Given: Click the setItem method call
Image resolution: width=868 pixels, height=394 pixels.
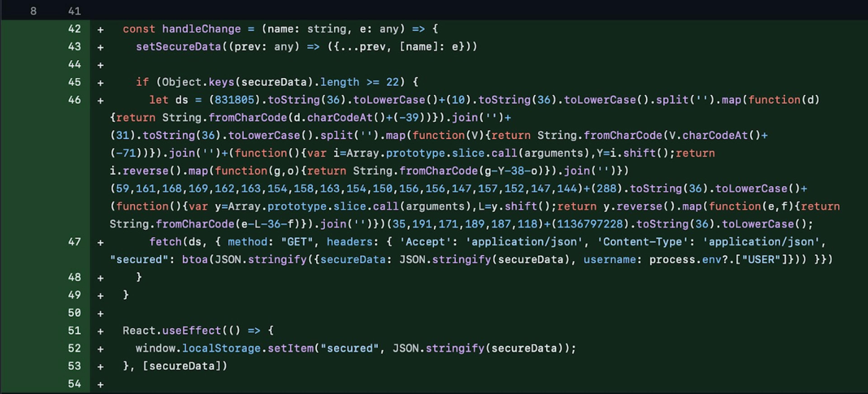Looking at the screenshot, I should pos(290,348).
